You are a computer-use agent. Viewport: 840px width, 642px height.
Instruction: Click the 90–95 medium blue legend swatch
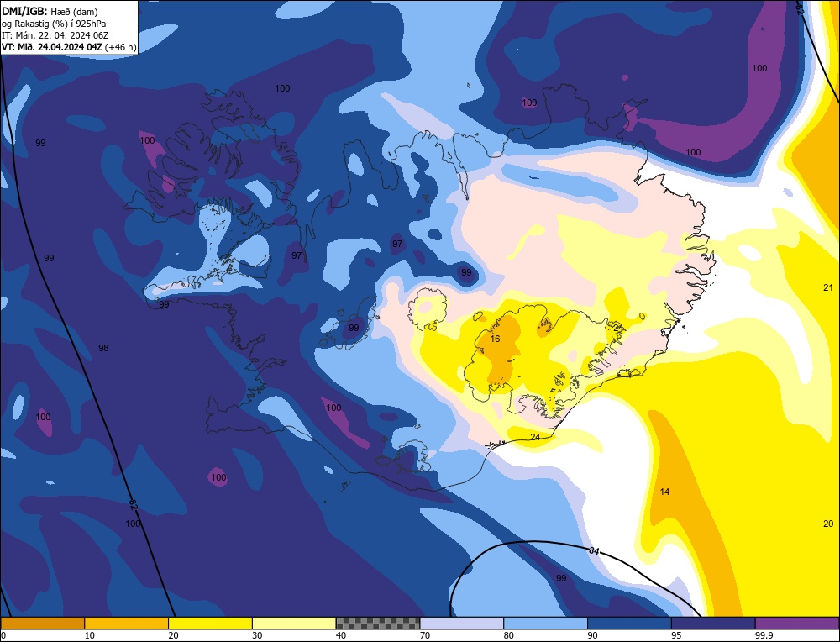(629, 624)
